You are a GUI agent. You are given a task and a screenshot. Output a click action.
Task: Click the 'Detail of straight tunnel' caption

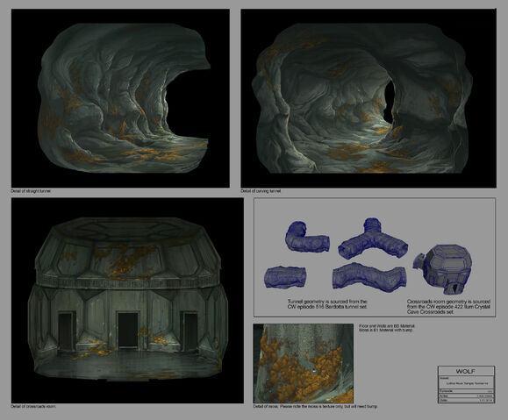click(31, 191)
